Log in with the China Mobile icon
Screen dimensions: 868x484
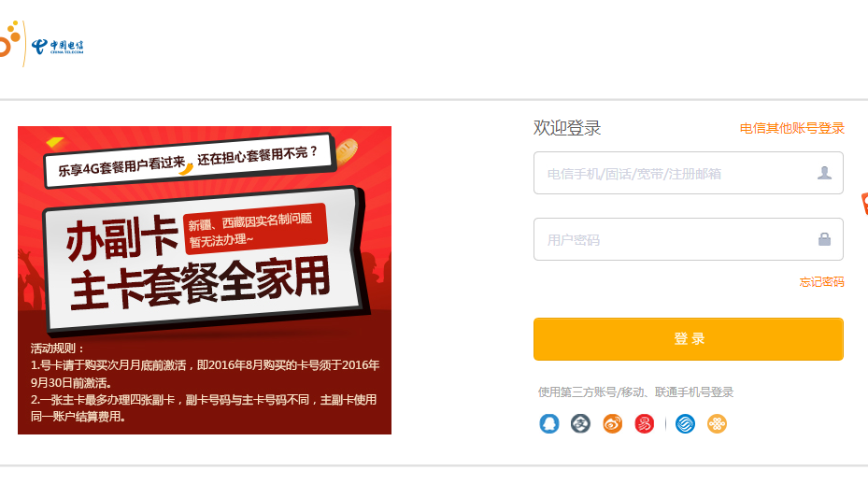[x=685, y=423]
